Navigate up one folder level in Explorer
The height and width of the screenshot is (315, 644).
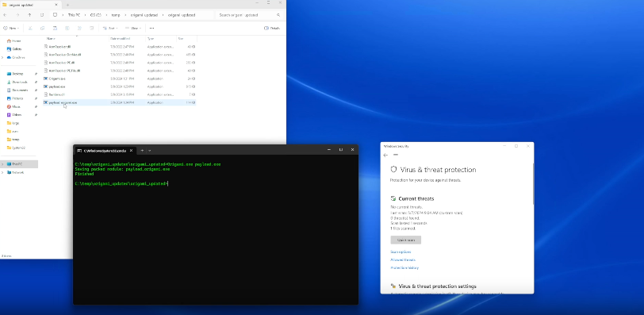[x=29, y=15]
